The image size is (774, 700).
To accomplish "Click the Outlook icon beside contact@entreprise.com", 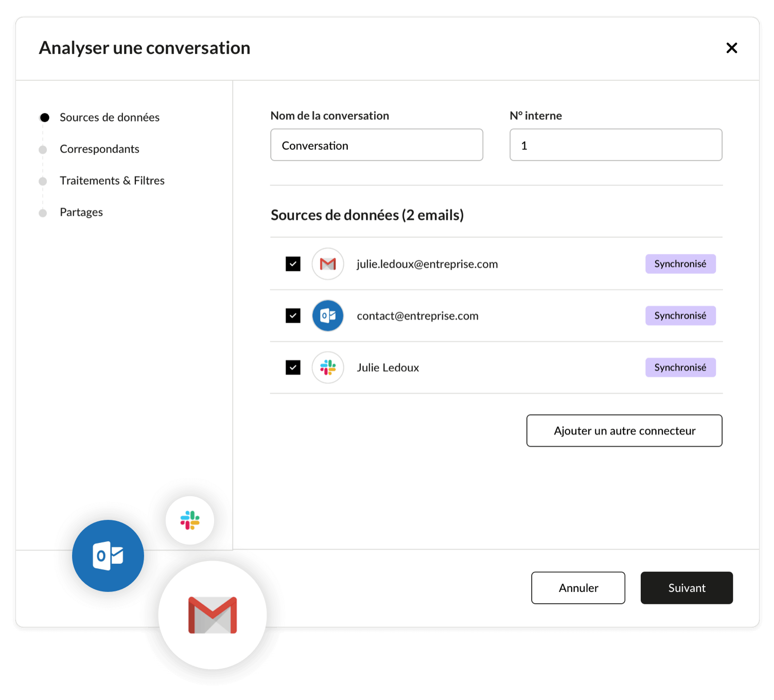I will (328, 316).
